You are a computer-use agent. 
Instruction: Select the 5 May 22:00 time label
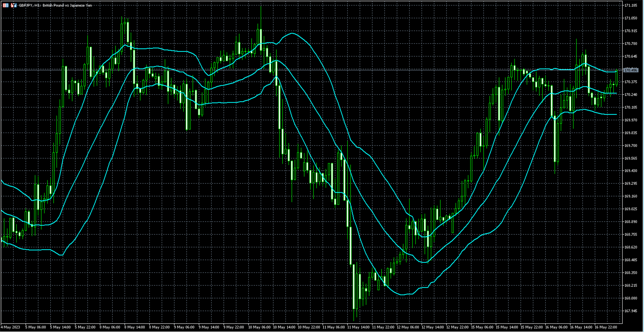tap(85, 327)
